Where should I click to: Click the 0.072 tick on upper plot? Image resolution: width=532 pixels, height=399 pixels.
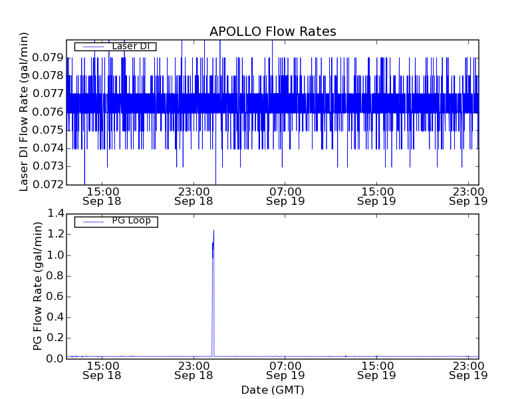[x=49, y=184]
